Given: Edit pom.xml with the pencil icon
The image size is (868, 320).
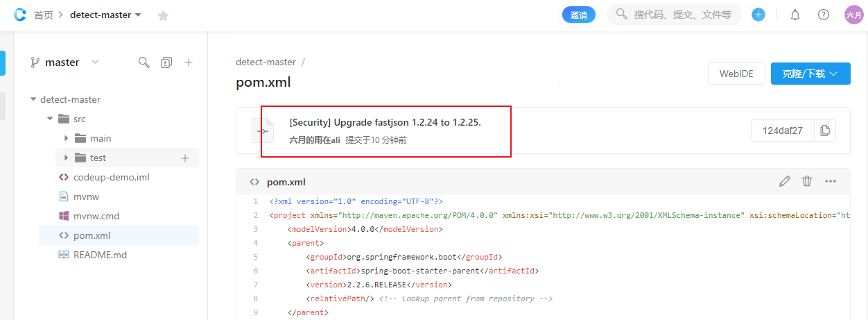Looking at the screenshot, I should [x=785, y=181].
